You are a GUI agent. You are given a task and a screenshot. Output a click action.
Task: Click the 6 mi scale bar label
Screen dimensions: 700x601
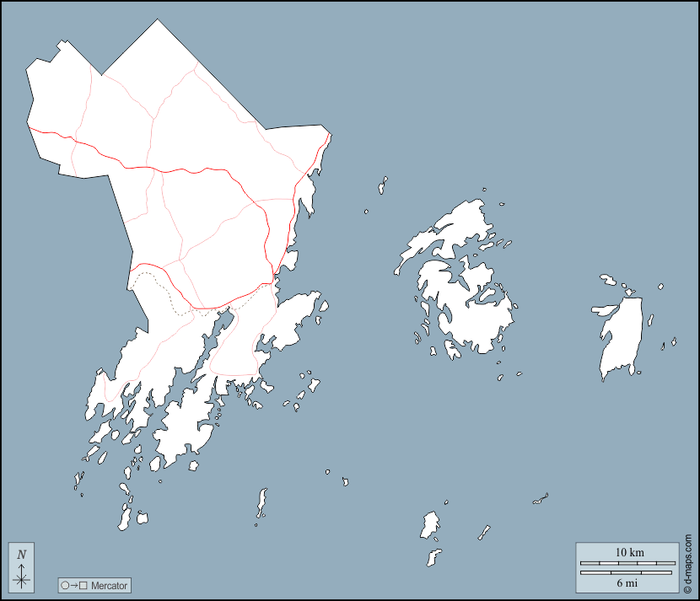629,582
